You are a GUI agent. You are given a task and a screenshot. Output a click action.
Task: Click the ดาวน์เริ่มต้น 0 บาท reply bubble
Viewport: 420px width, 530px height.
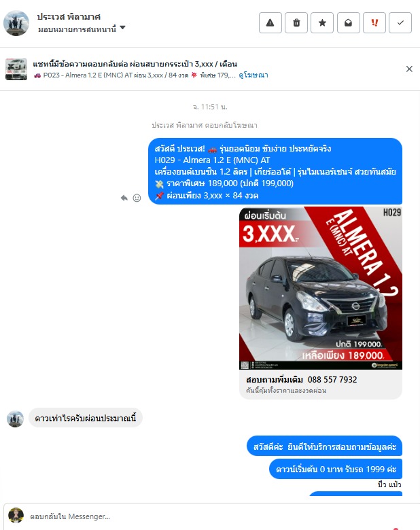click(x=336, y=469)
